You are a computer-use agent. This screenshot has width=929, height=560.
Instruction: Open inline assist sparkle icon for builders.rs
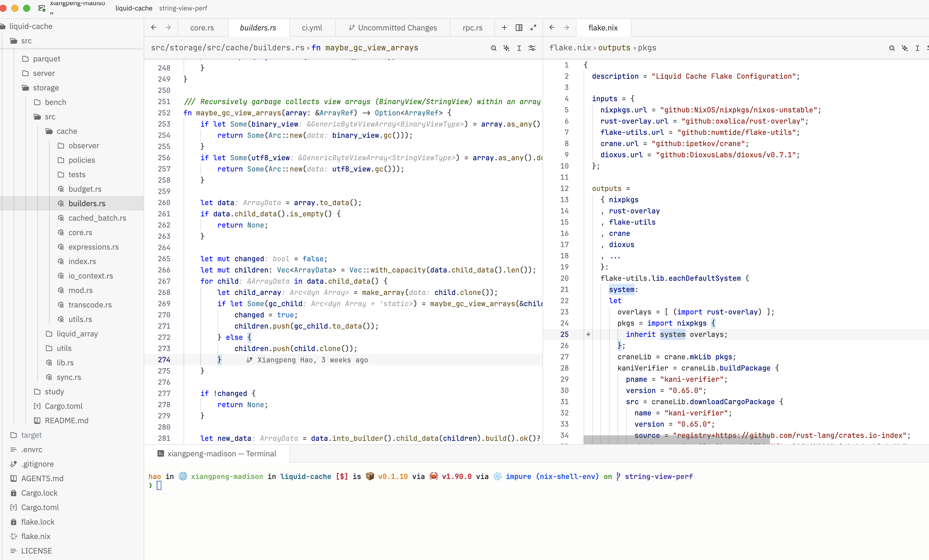506,48
